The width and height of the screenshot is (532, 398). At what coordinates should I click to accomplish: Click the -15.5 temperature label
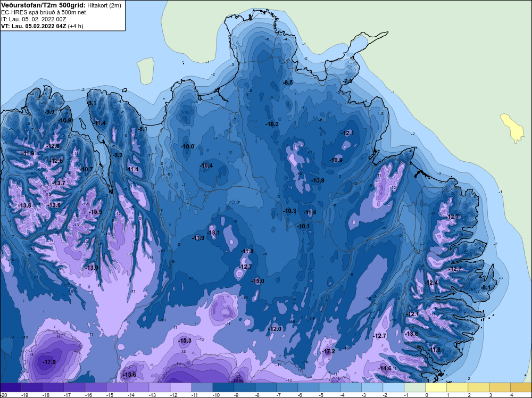pos(95,212)
